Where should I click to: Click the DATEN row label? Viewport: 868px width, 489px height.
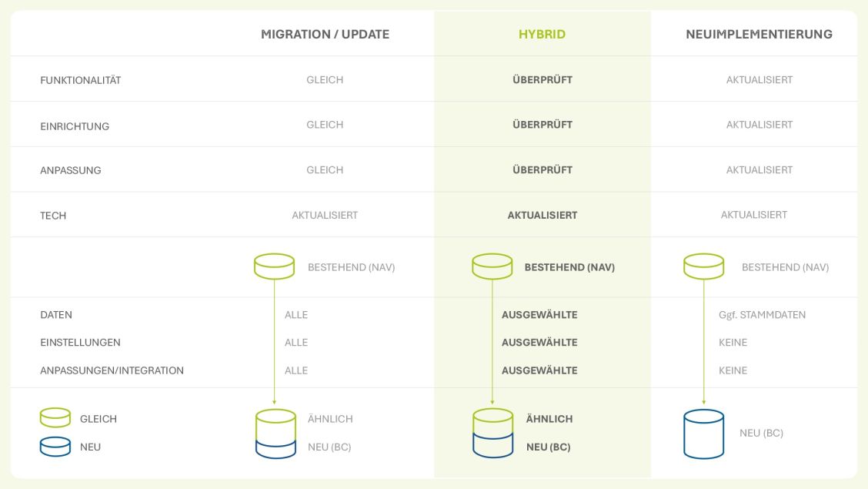56,315
